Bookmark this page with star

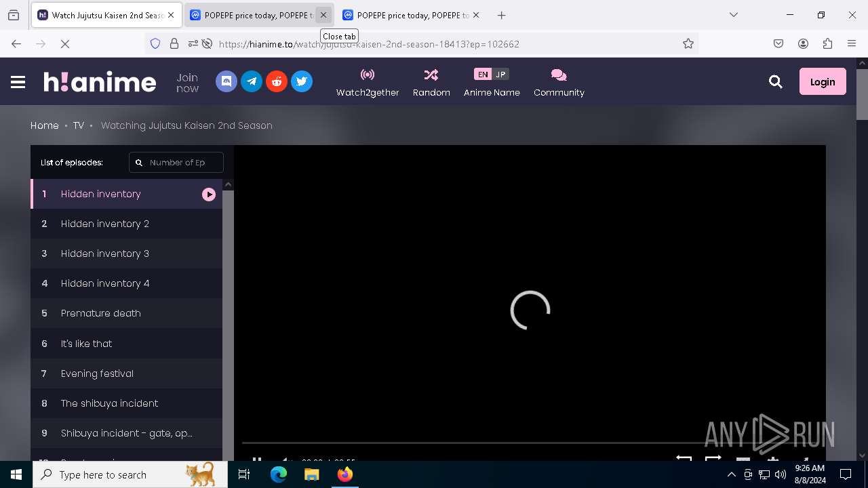pos(688,43)
